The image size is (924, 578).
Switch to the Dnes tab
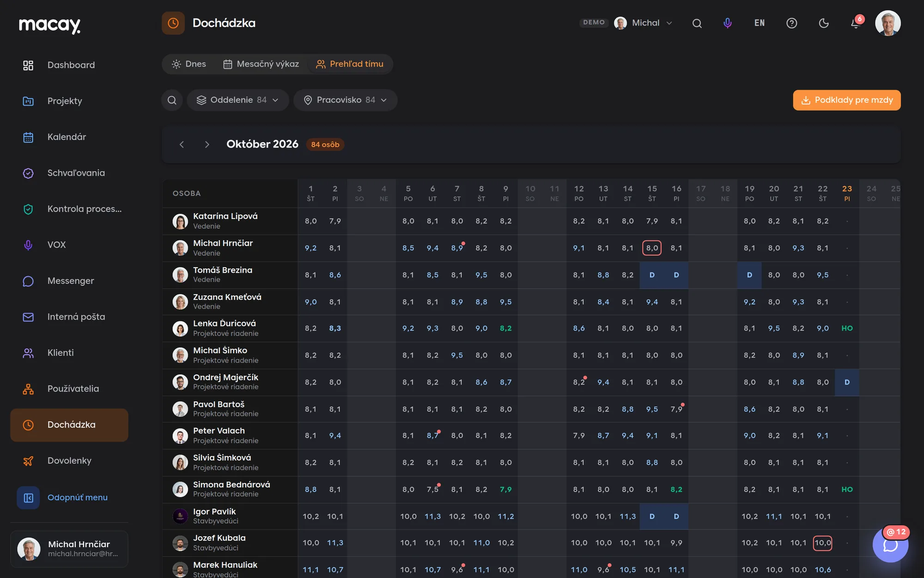pos(189,64)
